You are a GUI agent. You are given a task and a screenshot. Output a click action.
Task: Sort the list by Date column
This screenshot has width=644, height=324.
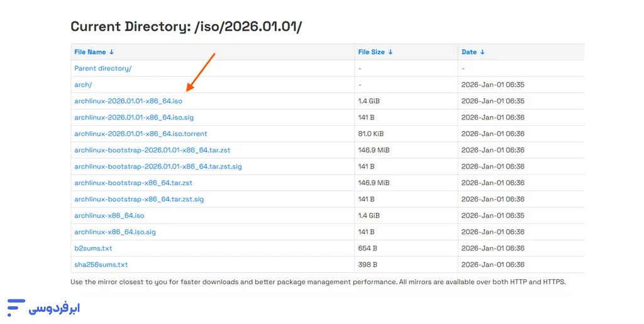(473, 52)
